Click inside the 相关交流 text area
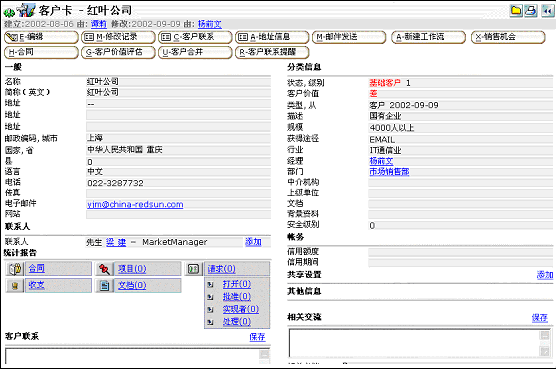The image size is (556, 369). [414, 343]
